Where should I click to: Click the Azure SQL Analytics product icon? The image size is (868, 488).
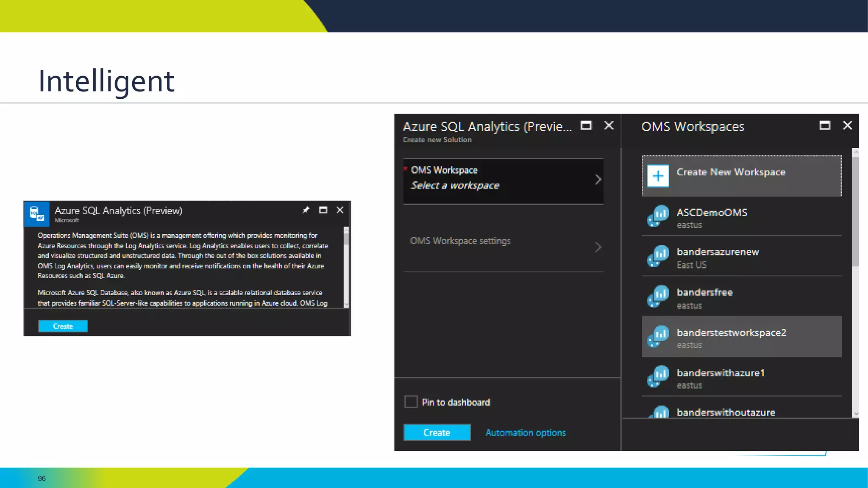click(37, 214)
